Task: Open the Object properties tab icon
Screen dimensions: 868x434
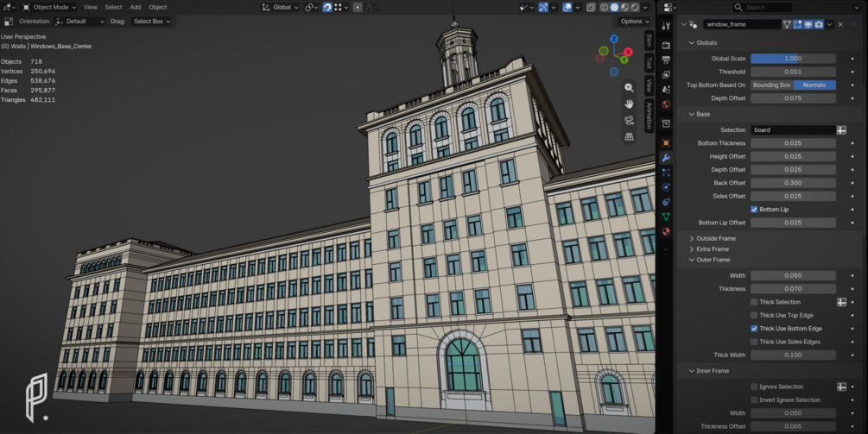Action: [666, 142]
